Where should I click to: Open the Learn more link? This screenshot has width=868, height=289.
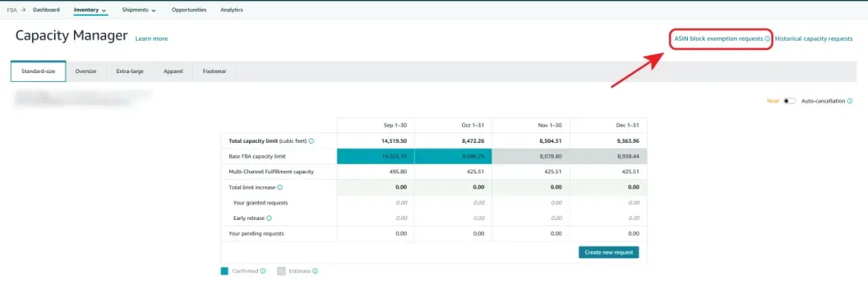click(152, 39)
